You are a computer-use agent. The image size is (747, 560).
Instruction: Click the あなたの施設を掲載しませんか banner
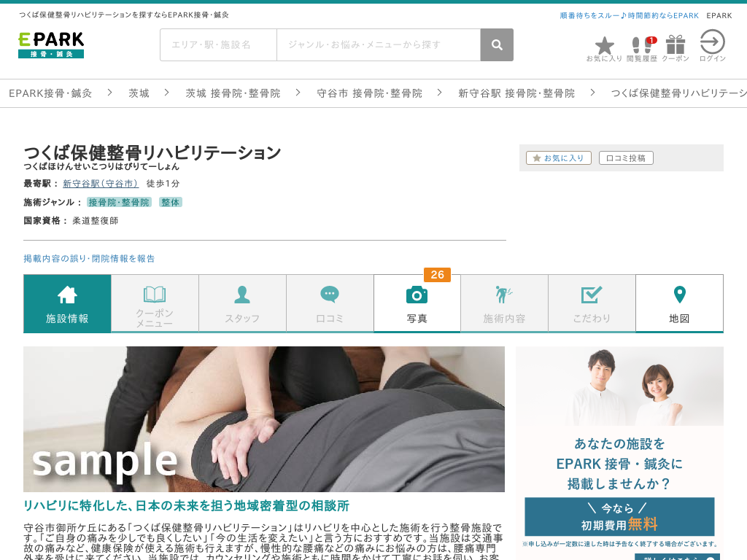pyautogui.click(x=619, y=453)
